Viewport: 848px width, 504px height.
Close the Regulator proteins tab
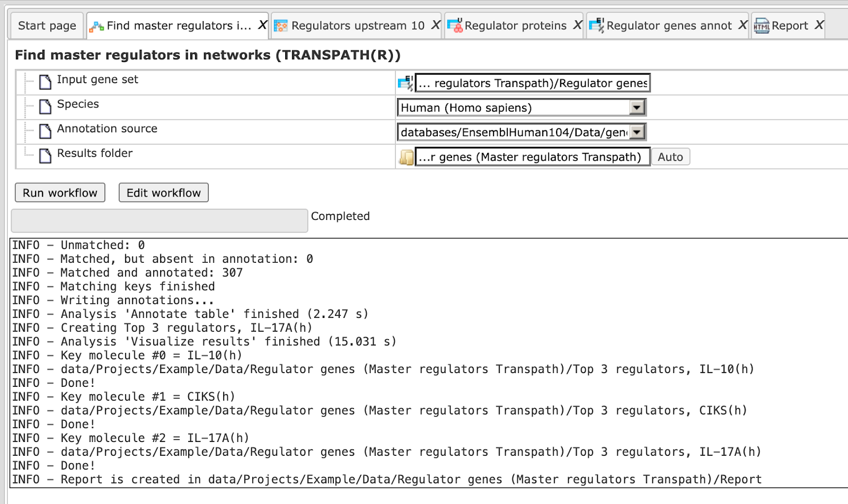click(x=577, y=25)
